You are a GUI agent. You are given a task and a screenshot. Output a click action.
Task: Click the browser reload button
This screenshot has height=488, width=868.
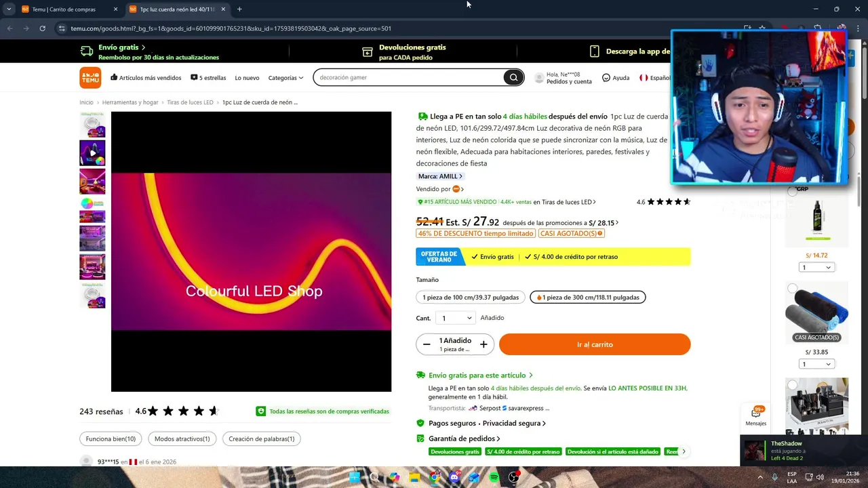click(x=42, y=28)
